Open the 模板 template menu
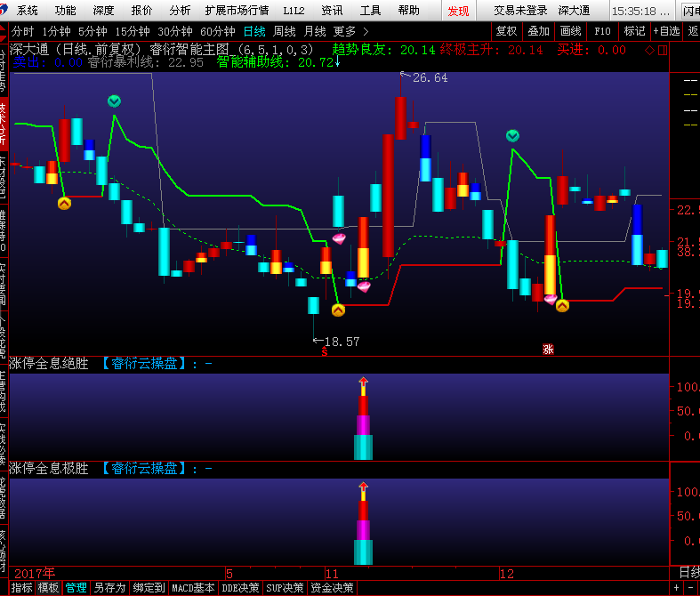Viewport: 700px width, 596px height. tap(48, 587)
